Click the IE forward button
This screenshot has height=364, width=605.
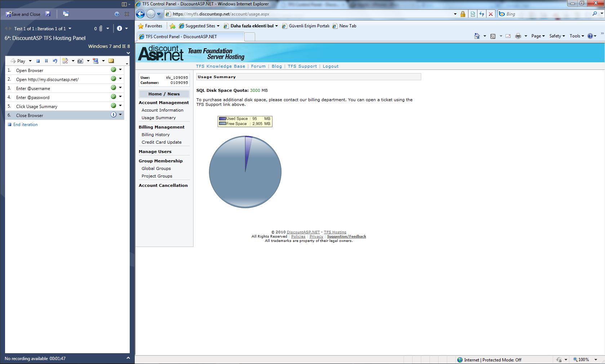point(151,14)
